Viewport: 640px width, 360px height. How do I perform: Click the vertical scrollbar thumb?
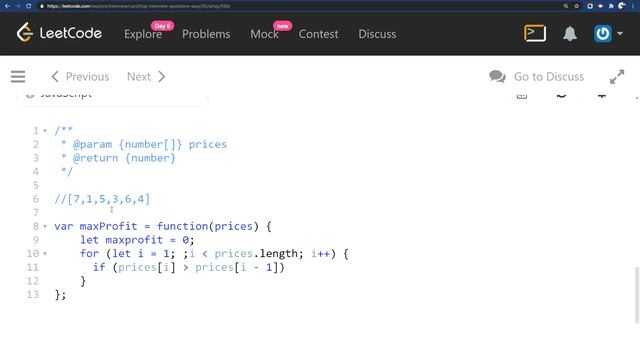(637, 295)
